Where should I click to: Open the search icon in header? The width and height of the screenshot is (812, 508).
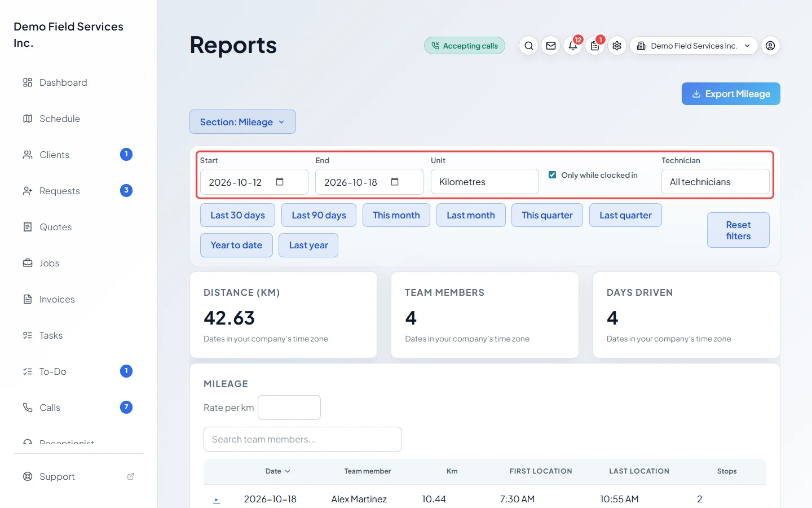pos(528,46)
